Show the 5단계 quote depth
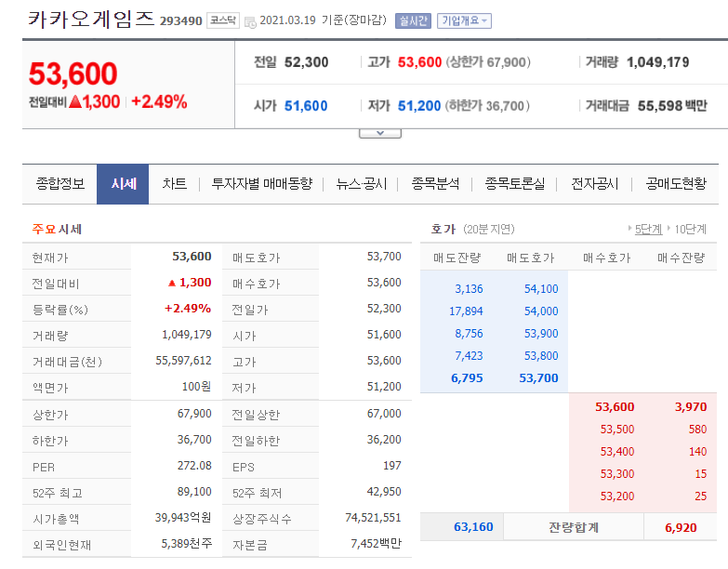Image resolution: width=728 pixels, height=569 pixels. (x=648, y=230)
